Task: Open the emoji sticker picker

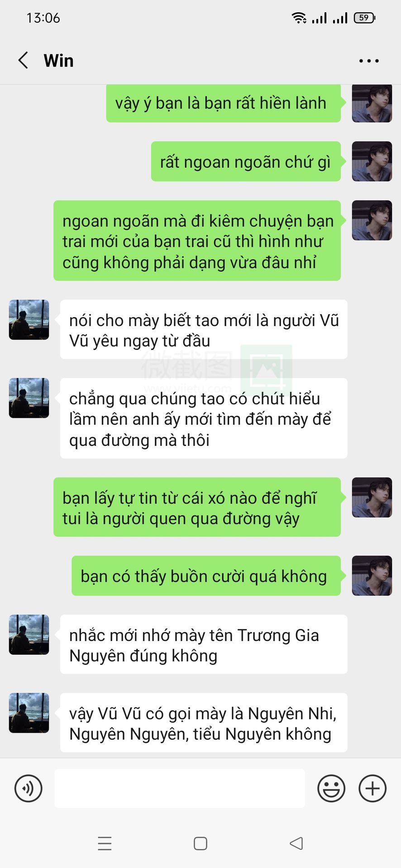Action: 331,788
